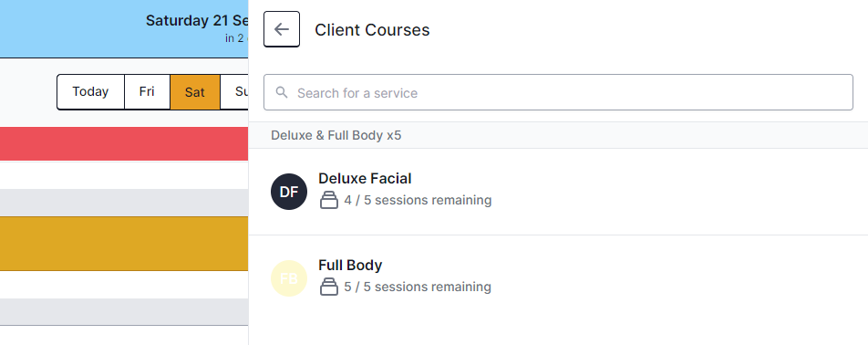Switch calendar to Today
Screen dimensions: 868x345
point(91,92)
